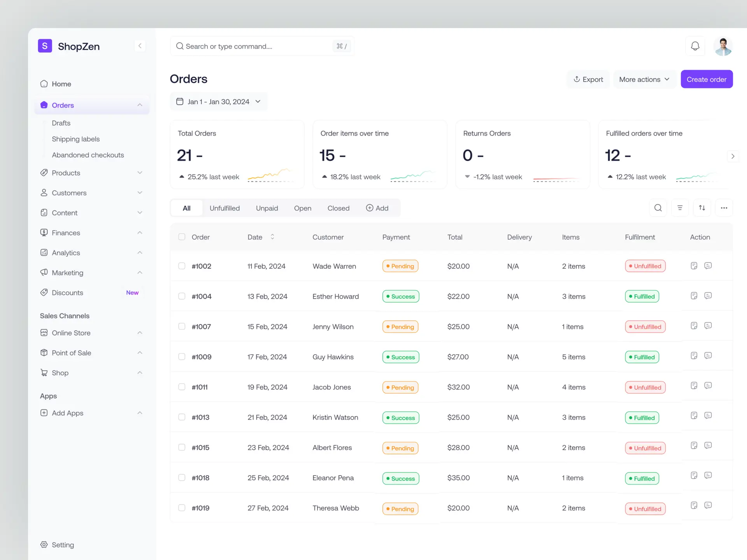747x560 pixels.
Task: Collapse the sidebar with the arrow button
Action: coord(140,46)
